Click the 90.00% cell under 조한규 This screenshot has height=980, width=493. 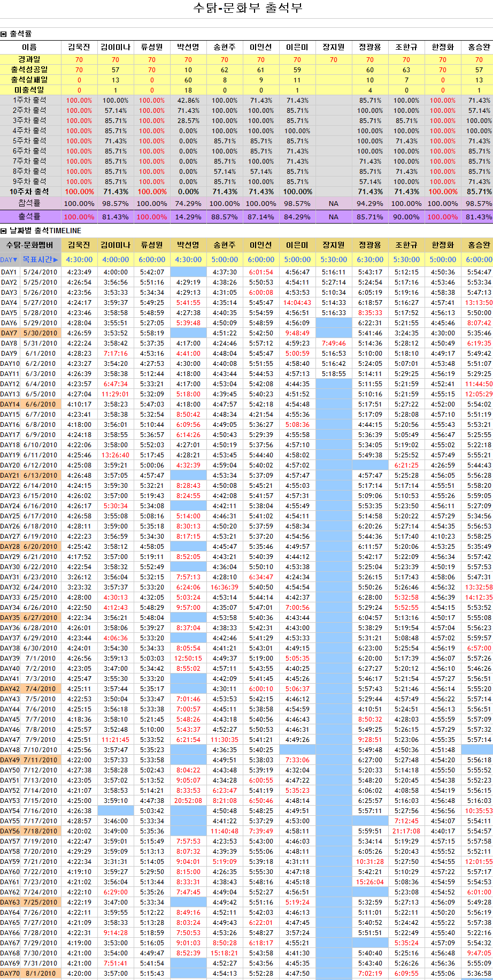click(x=406, y=217)
